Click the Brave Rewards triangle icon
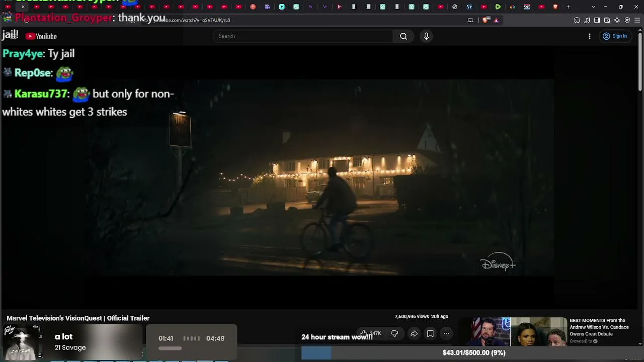This screenshot has width=644, height=362. 496,20
